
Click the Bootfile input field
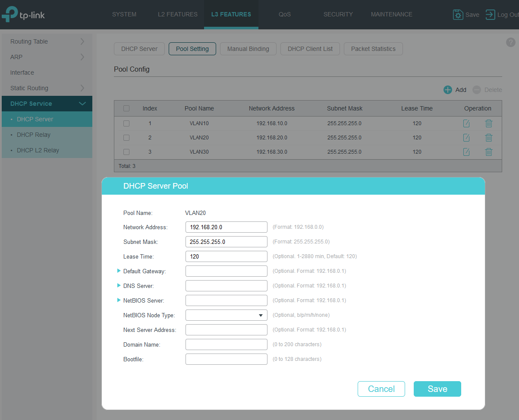point(226,359)
